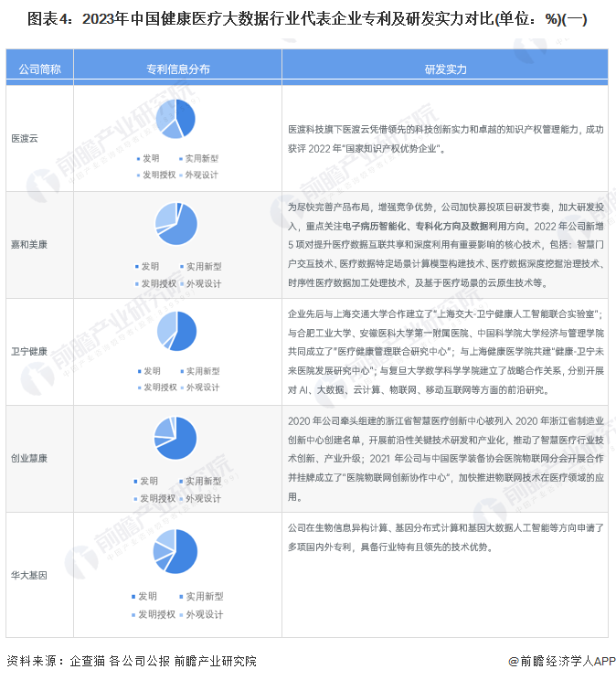Click the description starting 医渡科技旗下医渡云

(x=446, y=139)
